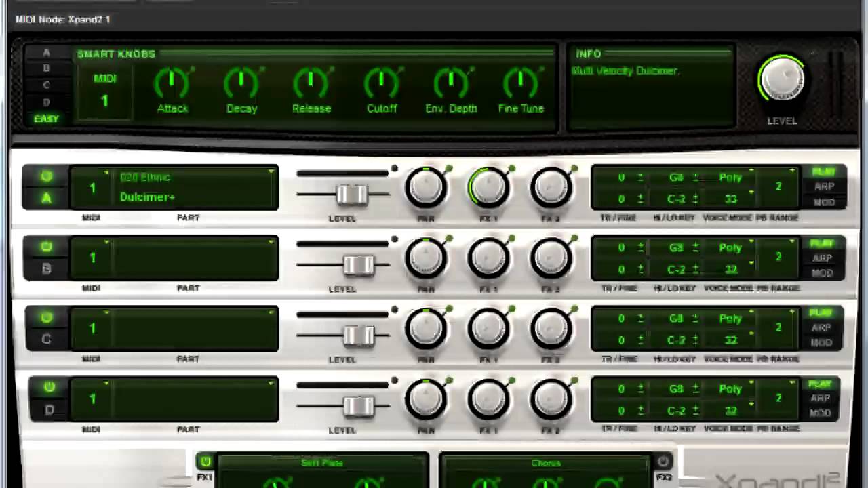
Task: Click part B Pan knob
Action: tap(426, 258)
